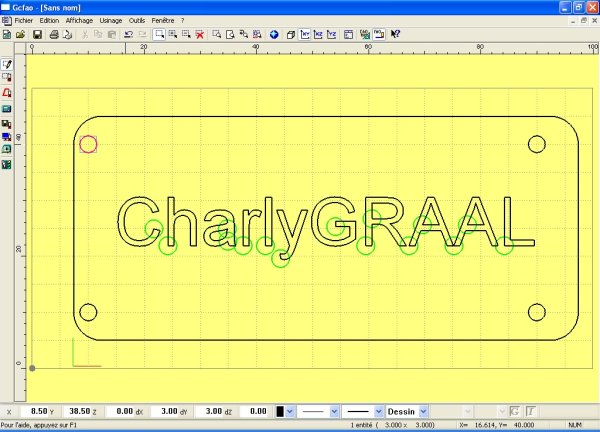Screen dimensions: 600x432
Task: Open the Fenêtre menu
Action: (163, 21)
